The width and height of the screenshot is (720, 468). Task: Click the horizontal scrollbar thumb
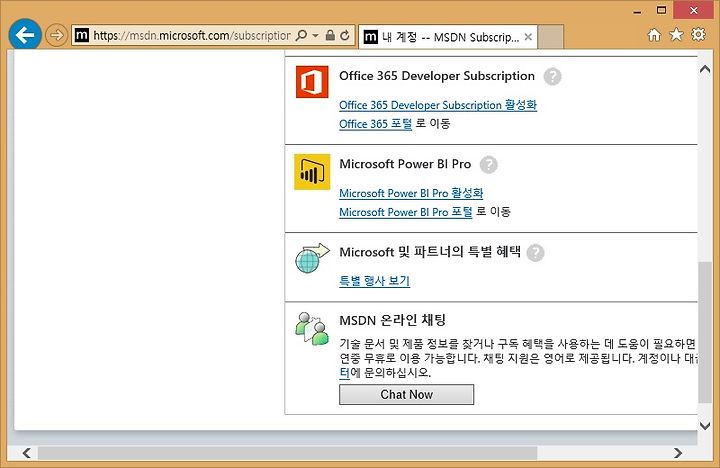point(287,453)
